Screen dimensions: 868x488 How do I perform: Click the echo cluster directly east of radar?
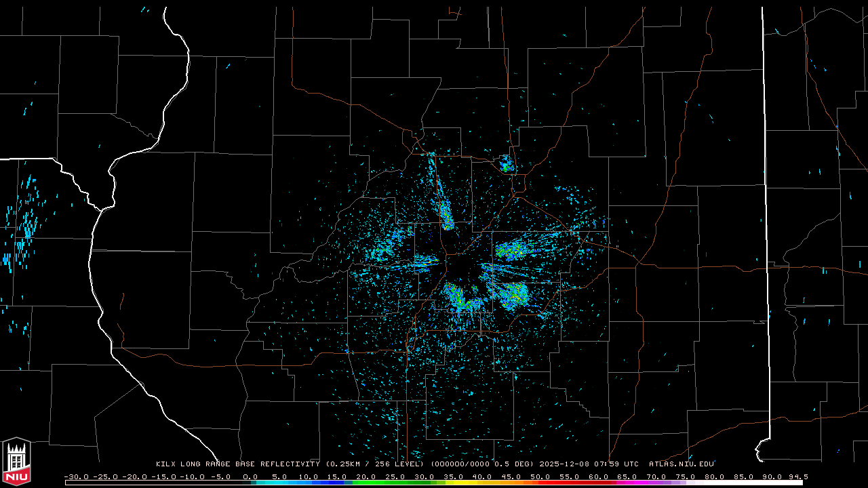tap(512, 250)
